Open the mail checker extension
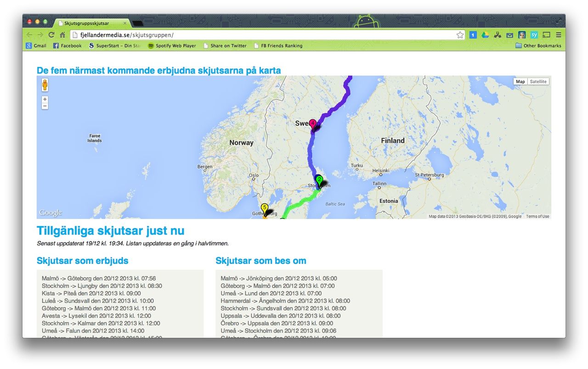 pyautogui.click(x=510, y=35)
